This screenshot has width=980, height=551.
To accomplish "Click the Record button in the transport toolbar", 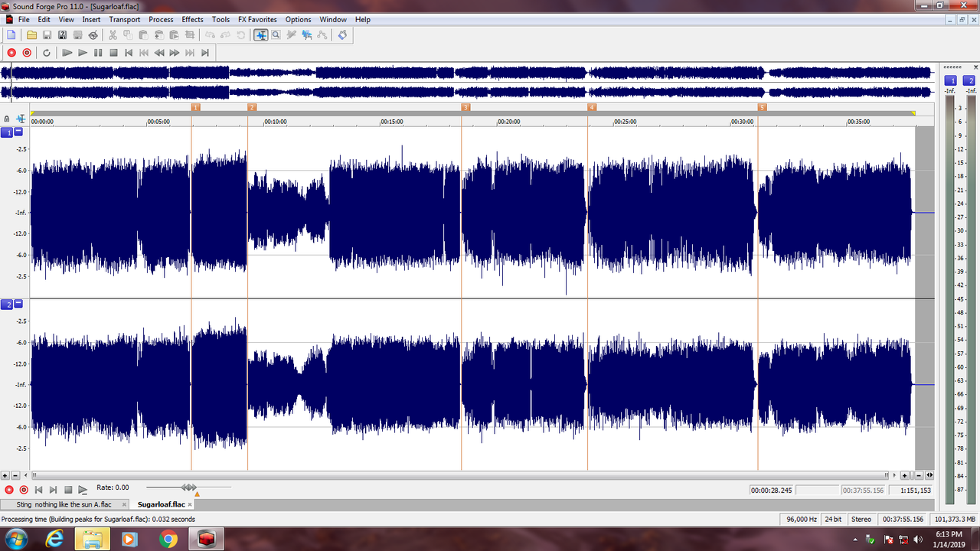I will pyautogui.click(x=11, y=53).
